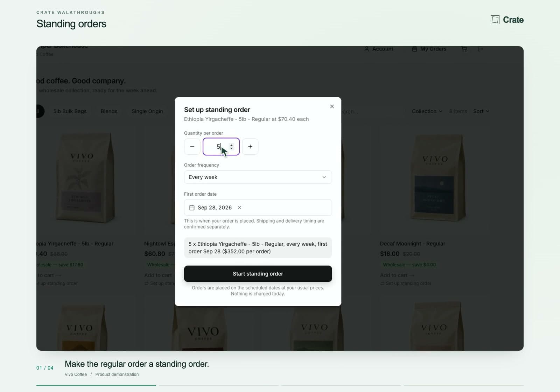Open the shopping cart icon
Image resolution: width=560 pixels, height=392 pixels.
(464, 49)
